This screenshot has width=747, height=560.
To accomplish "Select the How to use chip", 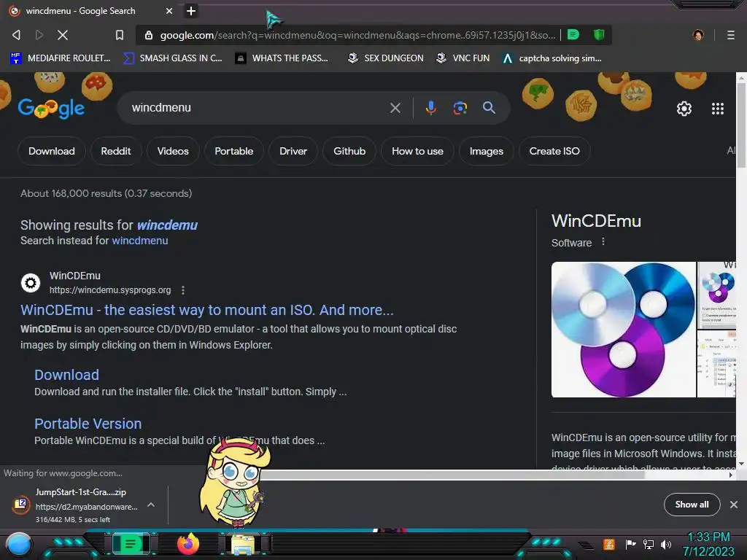I will [x=417, y=151].
